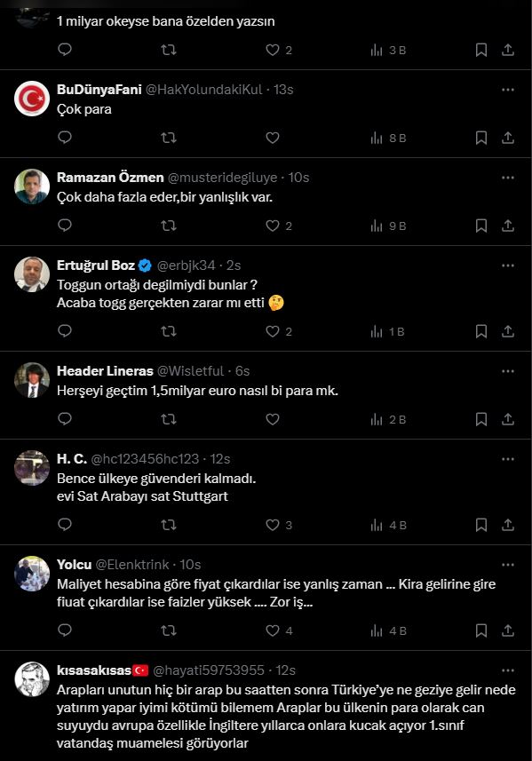This screenshot has height=761, width=532.
Task: Open more options menu on BuDünyaFani's tweet
Action: (508, 90)
